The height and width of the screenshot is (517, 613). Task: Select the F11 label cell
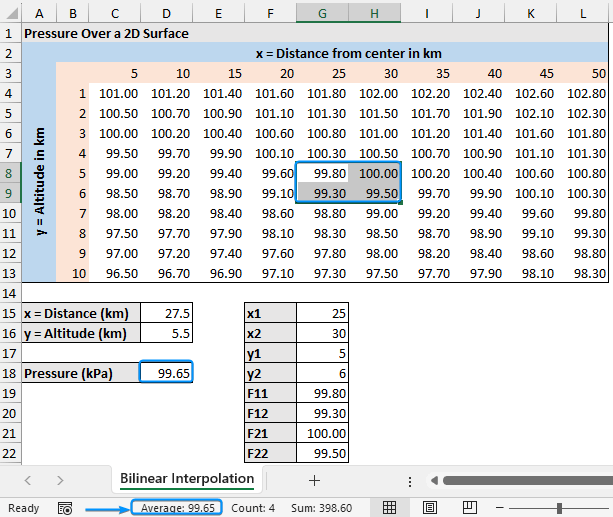click(270, 393)
